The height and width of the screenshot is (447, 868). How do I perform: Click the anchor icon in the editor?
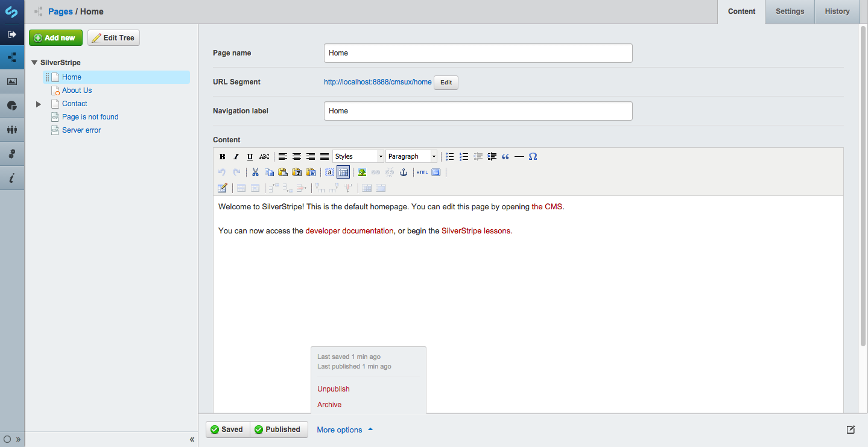point(404,173)
